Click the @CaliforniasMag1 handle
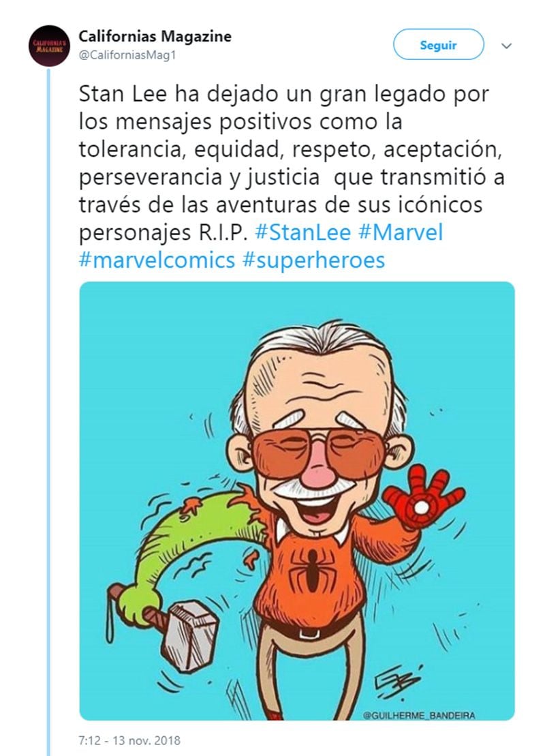Screen dimensions: 545x756 click(x=127, y=56)
